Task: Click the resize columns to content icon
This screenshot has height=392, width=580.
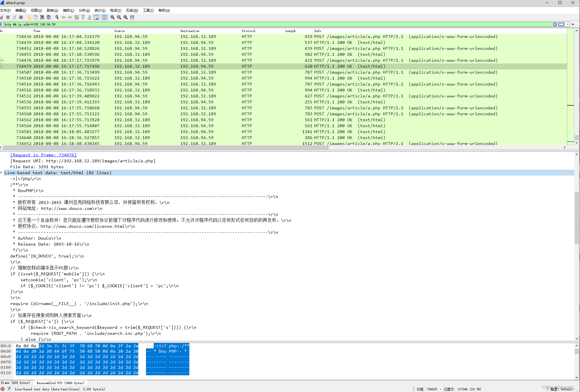Action: click(x=132, y=17)
